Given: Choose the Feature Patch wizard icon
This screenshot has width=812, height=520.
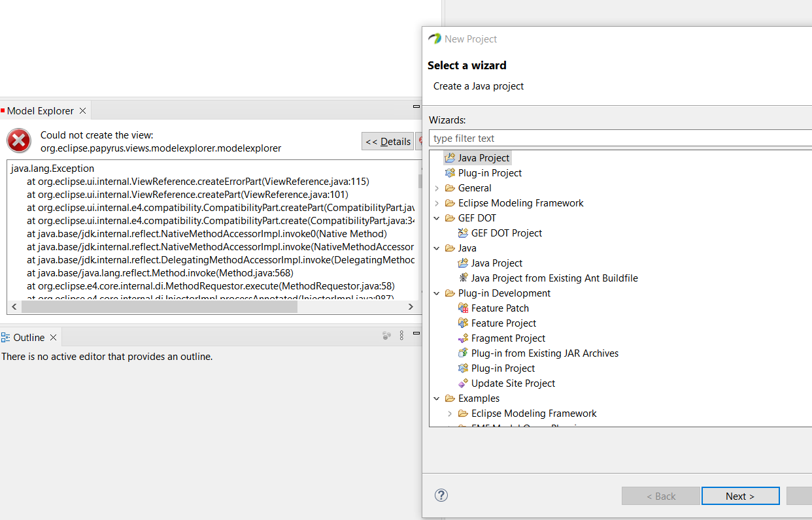Looking at the screenshot, I should click(463, 308).
